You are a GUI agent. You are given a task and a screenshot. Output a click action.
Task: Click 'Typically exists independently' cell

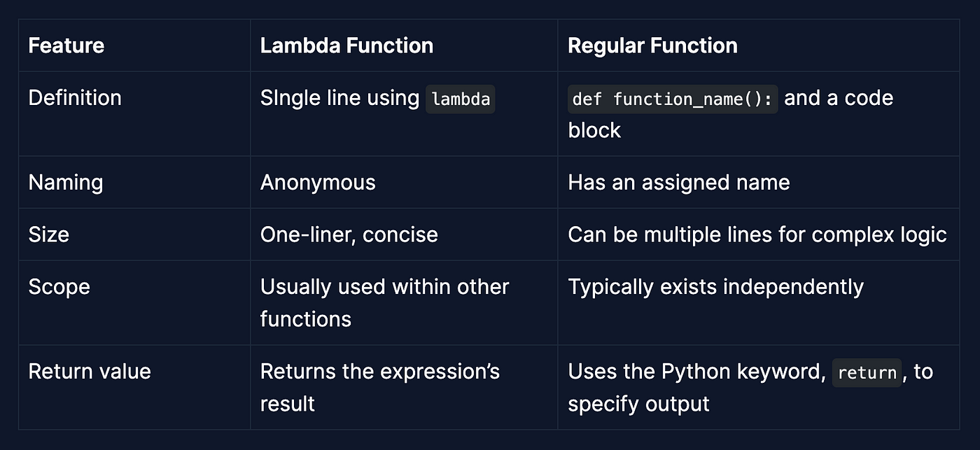[715, 286]
